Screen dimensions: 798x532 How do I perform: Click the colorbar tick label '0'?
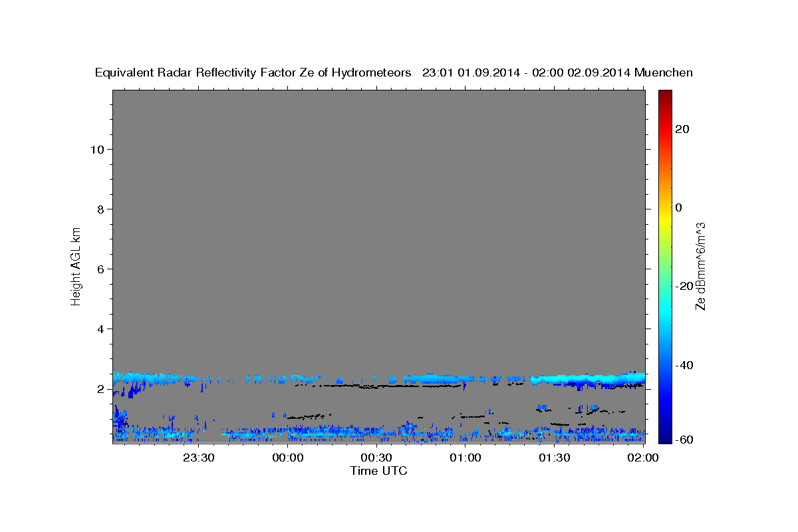point(679,207)
